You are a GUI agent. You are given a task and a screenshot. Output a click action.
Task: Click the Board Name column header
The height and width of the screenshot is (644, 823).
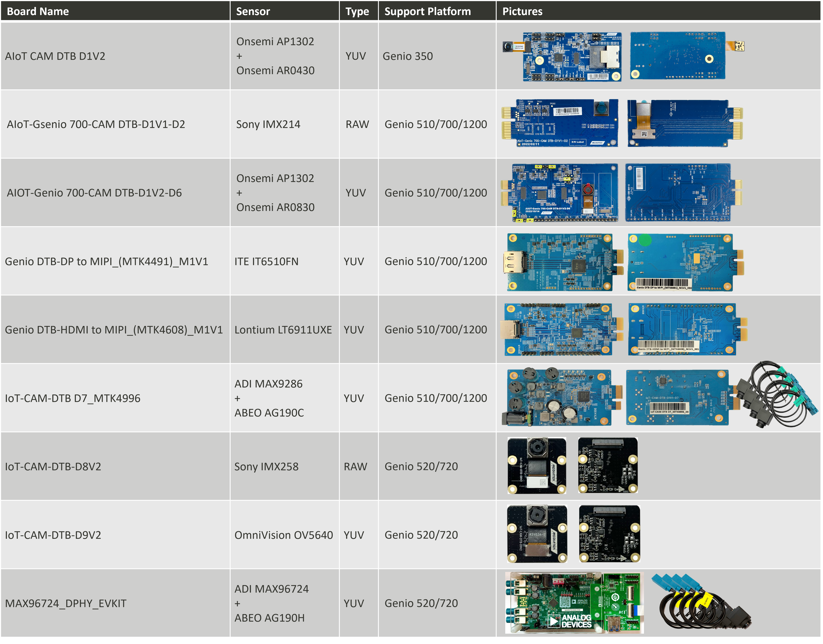(38, 11)
